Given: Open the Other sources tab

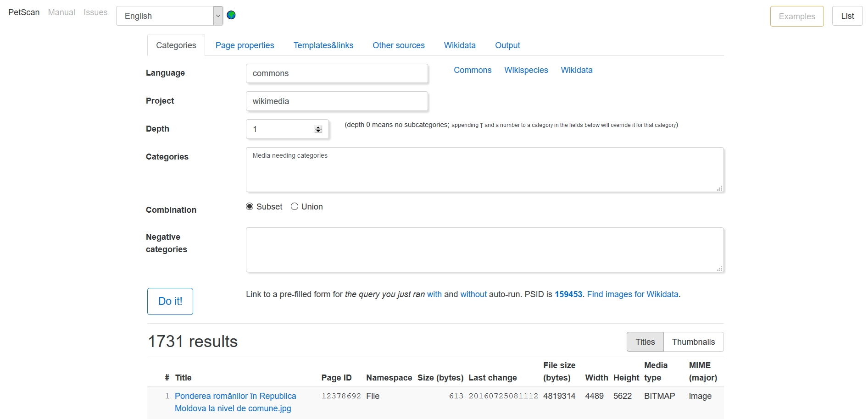Looking at the screenshot, I should pos(398,45).
